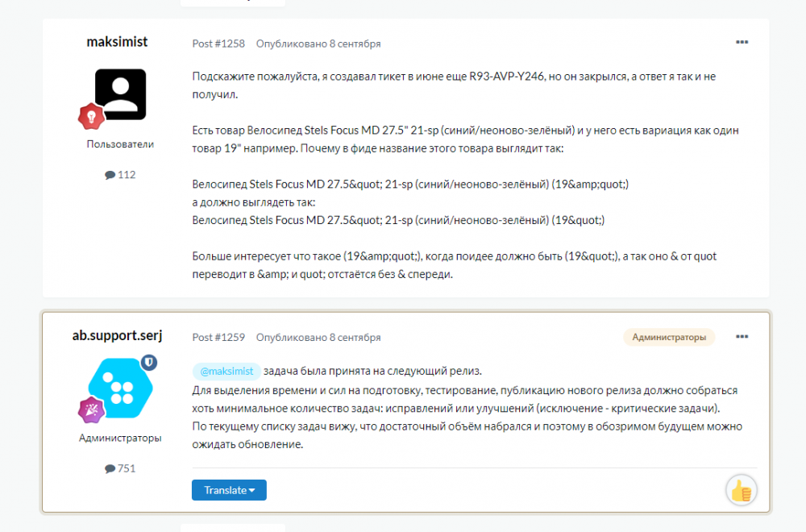Open the maksimist username profile link
Viewport: 806px width, 532px height.
[x=117, y=42]
